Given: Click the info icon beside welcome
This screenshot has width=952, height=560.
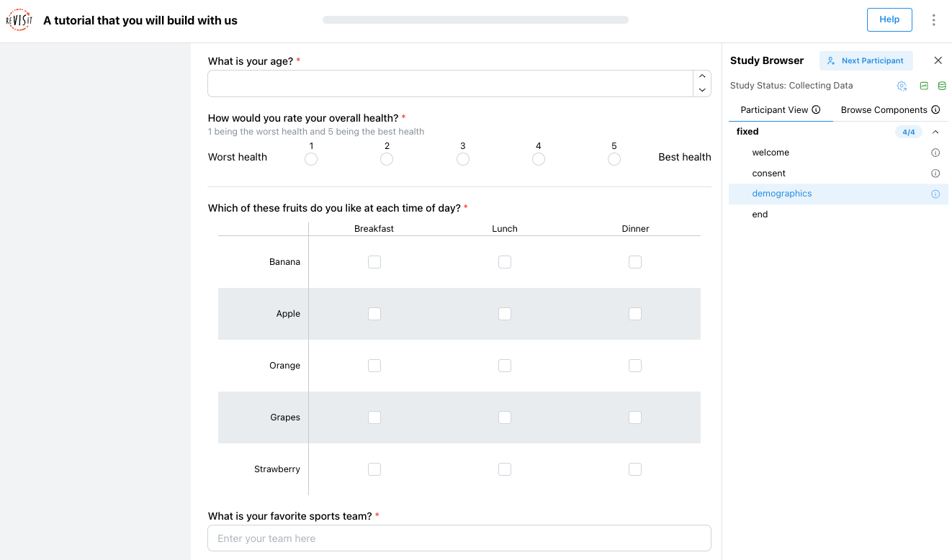Looking at the screenshot, I should tap(935, 153).
